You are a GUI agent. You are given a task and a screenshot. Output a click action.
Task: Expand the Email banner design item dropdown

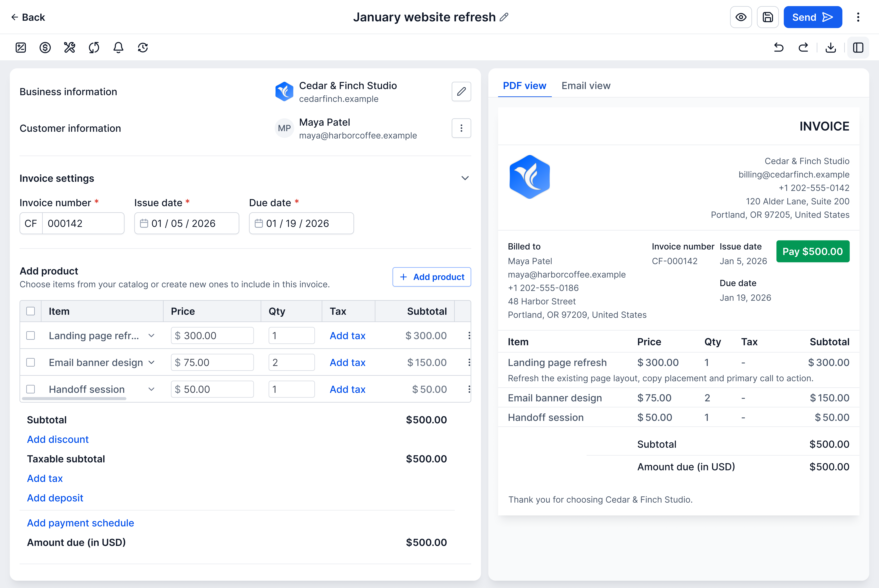tap(151, 363)
